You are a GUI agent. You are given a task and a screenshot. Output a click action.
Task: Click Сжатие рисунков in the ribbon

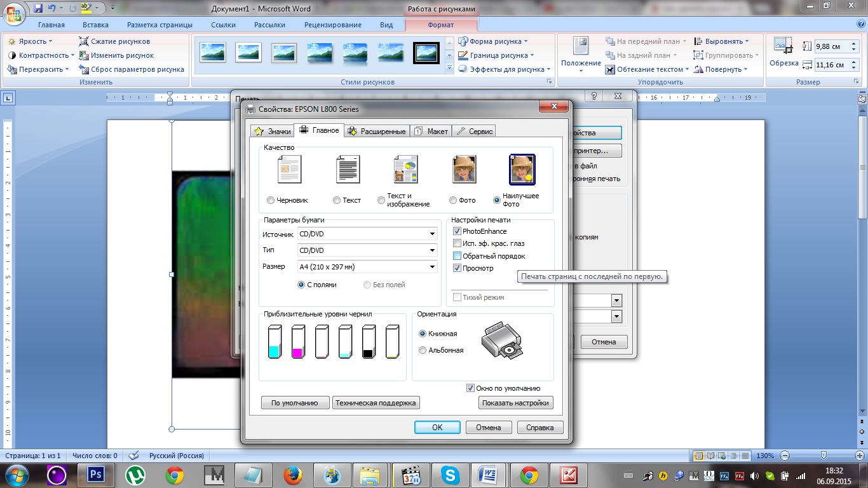point(115,41)
